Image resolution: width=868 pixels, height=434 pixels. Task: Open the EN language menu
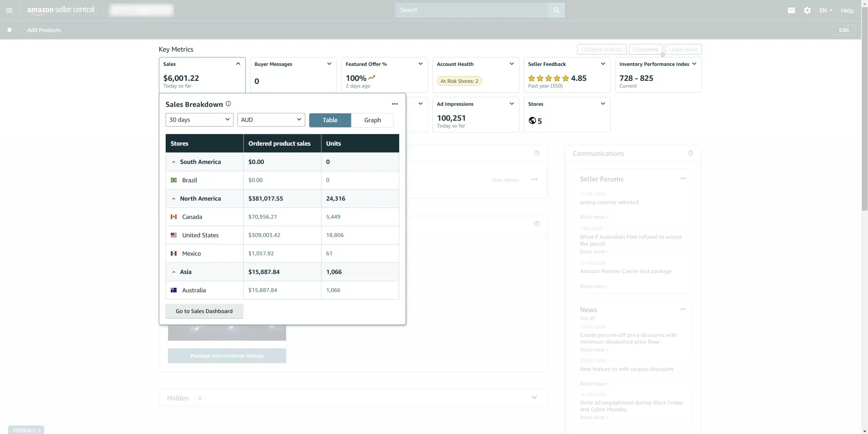pos(826,10)
